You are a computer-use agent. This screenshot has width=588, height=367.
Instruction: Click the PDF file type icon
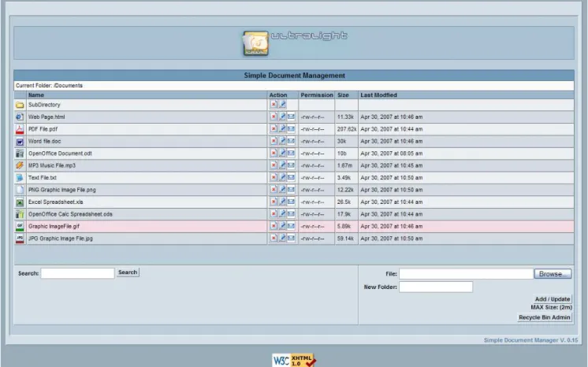[20, 129]
